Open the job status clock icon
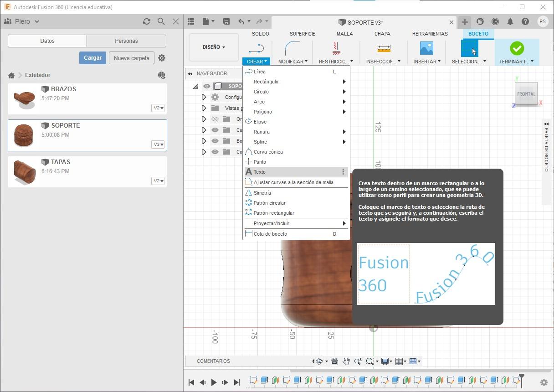Viewport: 554px width, 392px height. (495, 21)
